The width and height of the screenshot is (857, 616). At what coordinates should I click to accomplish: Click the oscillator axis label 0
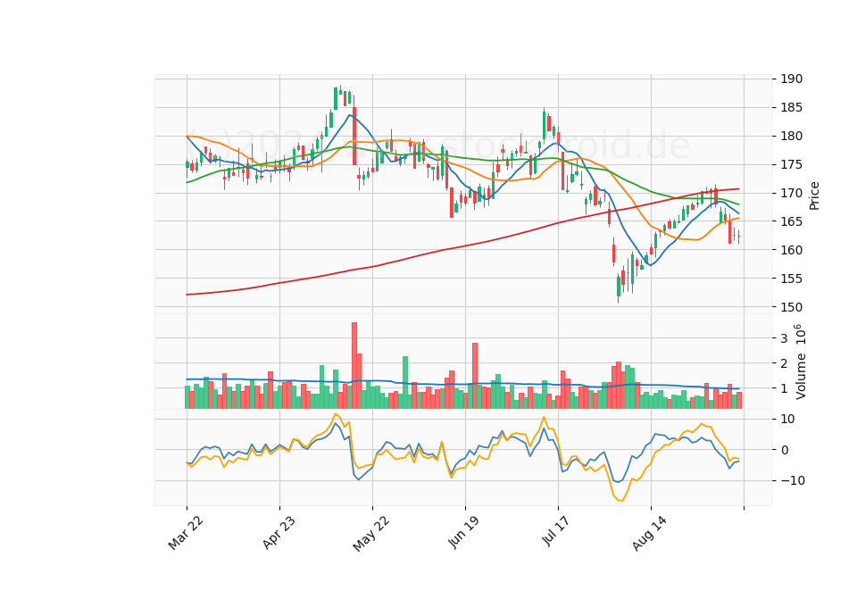(784, 450)
